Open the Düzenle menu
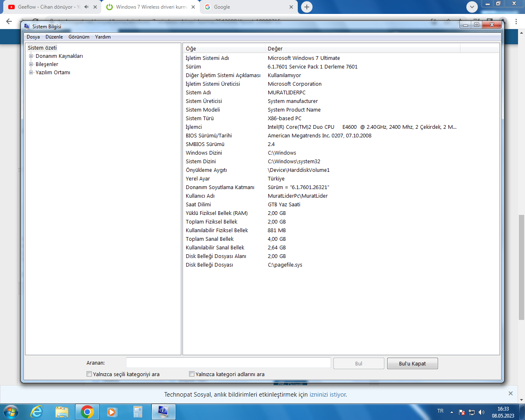Screen dimensions: 525x420 point(54,37)
